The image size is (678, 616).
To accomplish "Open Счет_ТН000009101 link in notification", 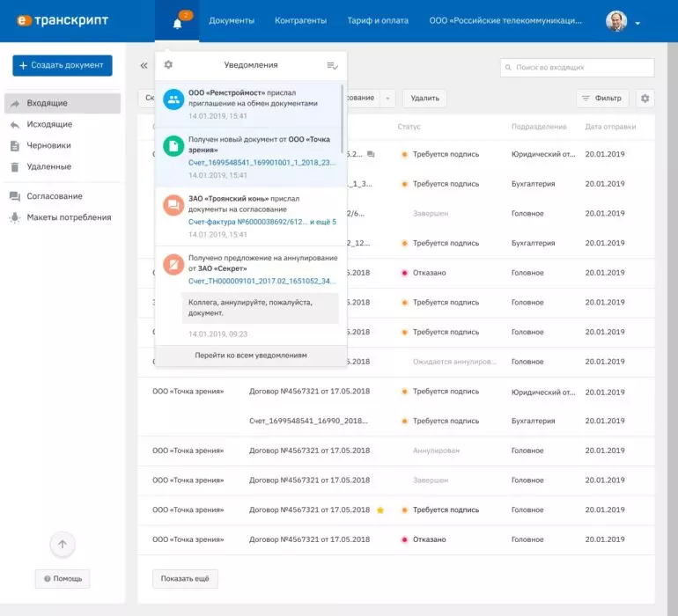I will coord(262,281).
